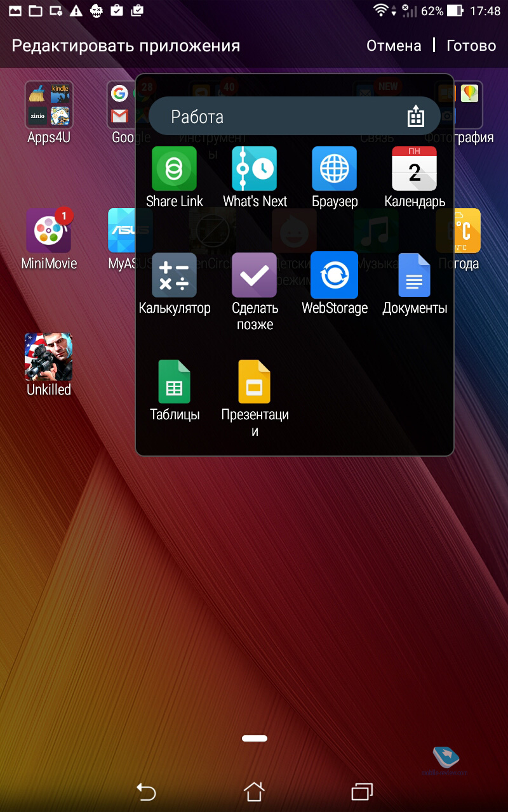Tap Отмена to cancel editing
This screenshot has height=812, width=508.
(394, 46)
